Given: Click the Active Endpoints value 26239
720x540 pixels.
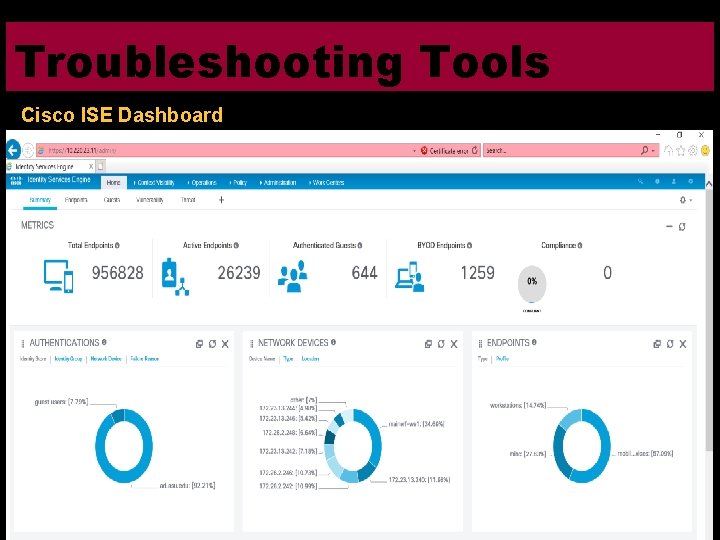Looking at the screenshot, I should [x=239, y=273].
